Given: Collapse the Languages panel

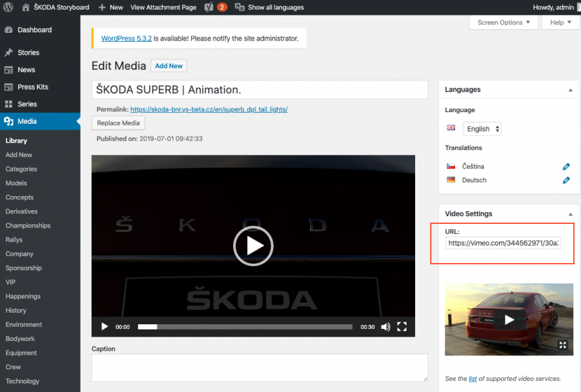Looking at the screenshot, I should (571, 90).
